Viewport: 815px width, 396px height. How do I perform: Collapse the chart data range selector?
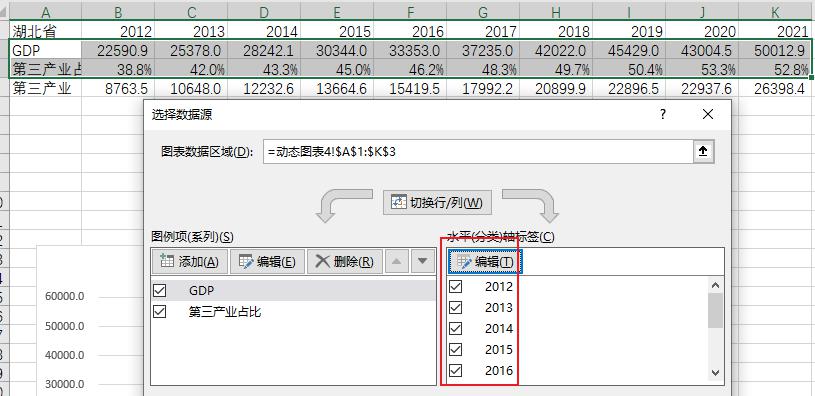[x=703, y=151]
